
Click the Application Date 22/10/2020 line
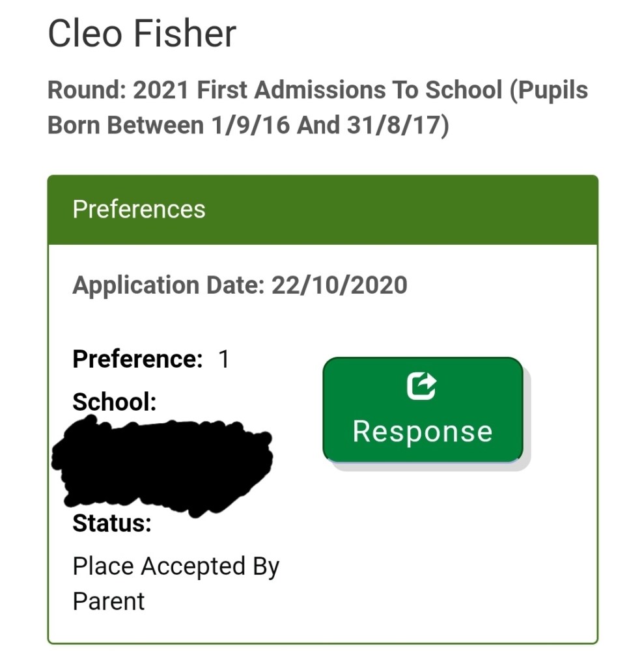click(240, 285)
